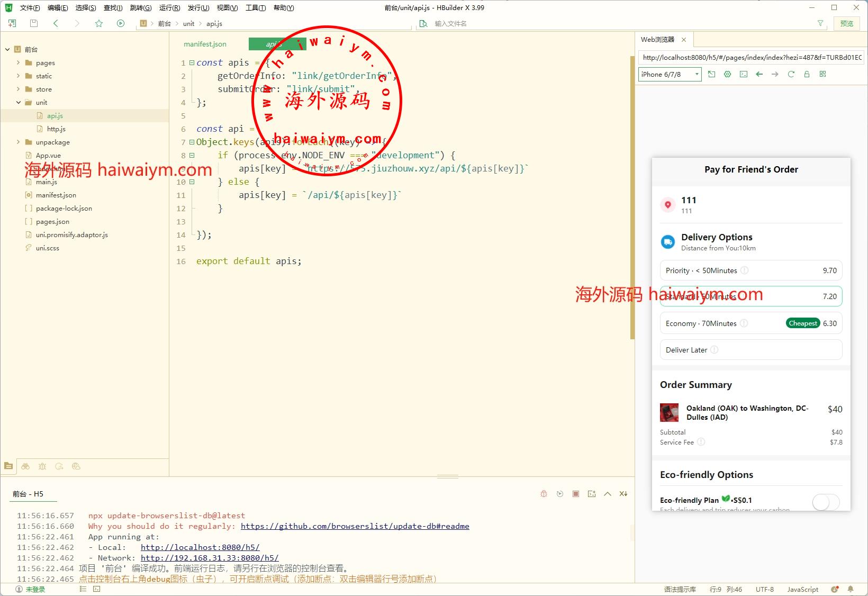Refresh the built-in web browser page
The height and width of the screenshot is (596, 868).
click(x=791, y=75)
